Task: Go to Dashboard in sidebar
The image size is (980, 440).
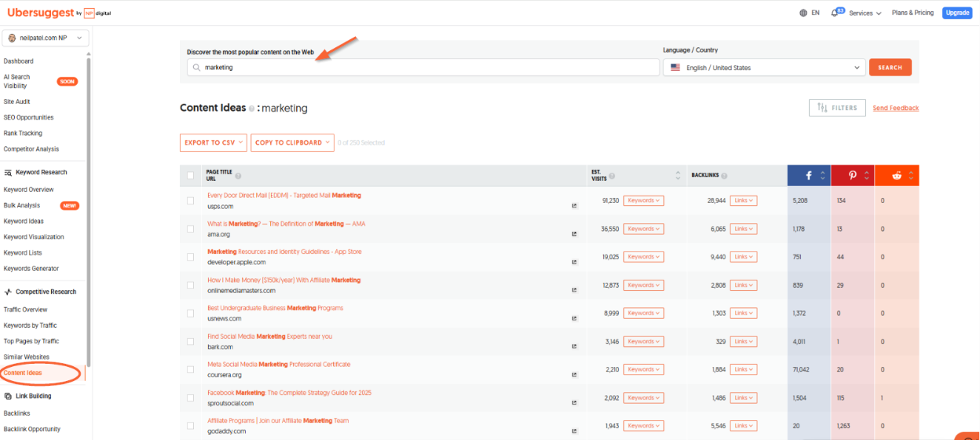Action: point(19,61)
